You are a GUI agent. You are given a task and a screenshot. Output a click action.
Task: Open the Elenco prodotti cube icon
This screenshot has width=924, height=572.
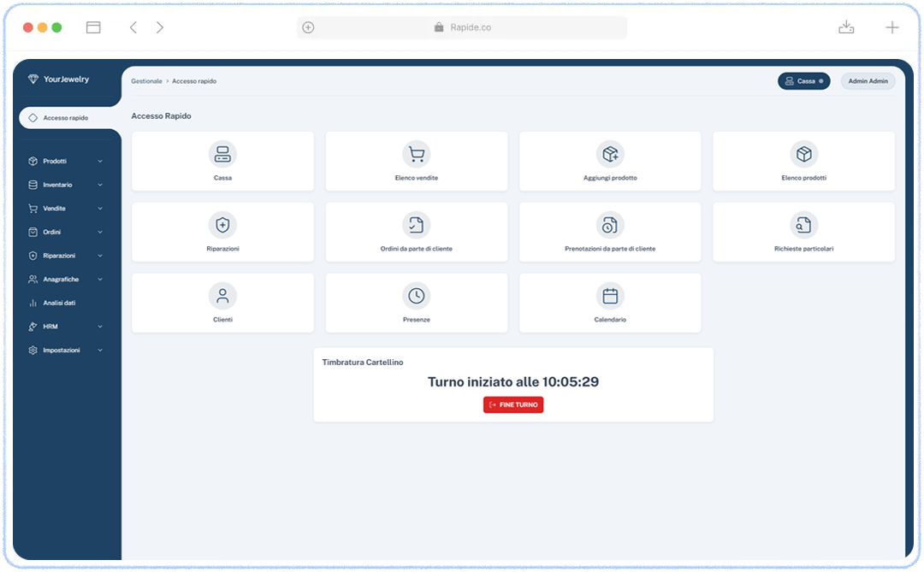pyautogui.click(x=804, y=153)
